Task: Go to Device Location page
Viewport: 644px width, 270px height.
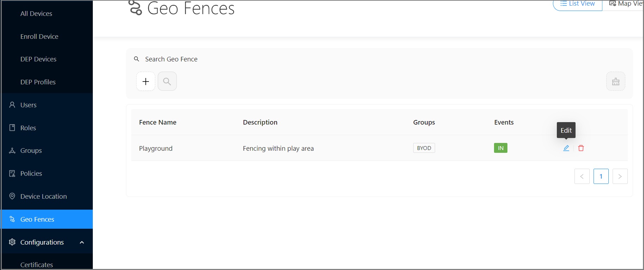Action: 43,196
